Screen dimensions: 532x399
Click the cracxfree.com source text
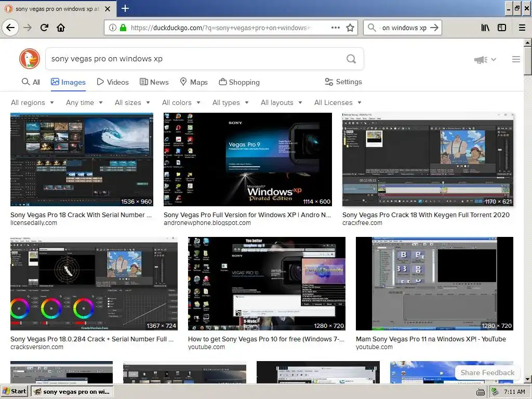pyautogui.click(x=362, y=223)
